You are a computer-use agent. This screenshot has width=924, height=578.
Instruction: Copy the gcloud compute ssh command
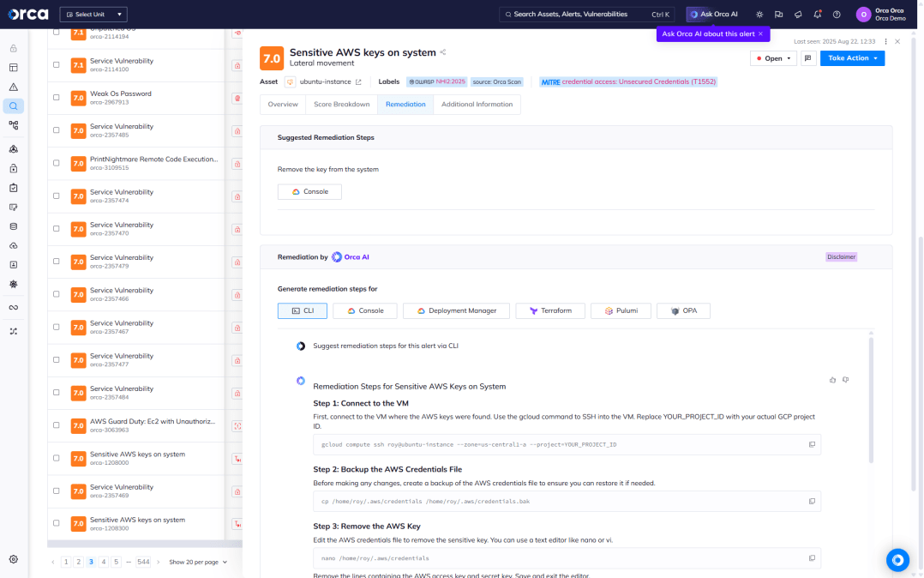pos(812,444)
